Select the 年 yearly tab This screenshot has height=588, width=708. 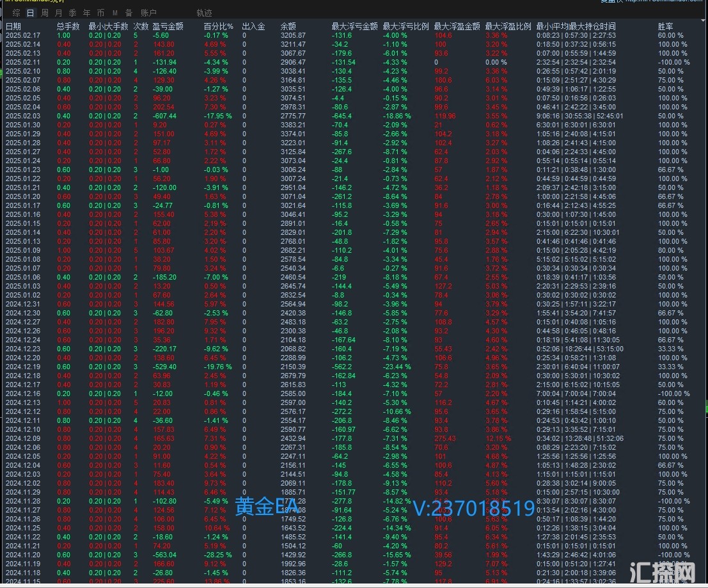(x=86, y=13)
